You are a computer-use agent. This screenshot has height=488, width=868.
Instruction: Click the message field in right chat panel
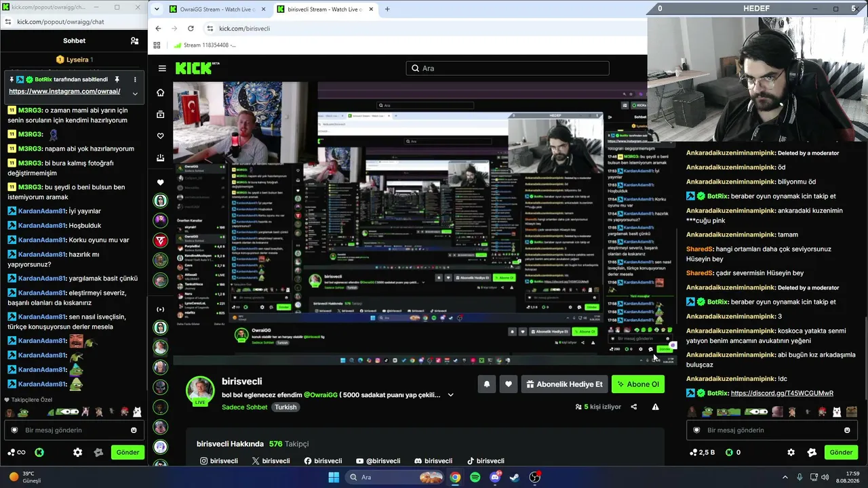click(x=772, y=430)
